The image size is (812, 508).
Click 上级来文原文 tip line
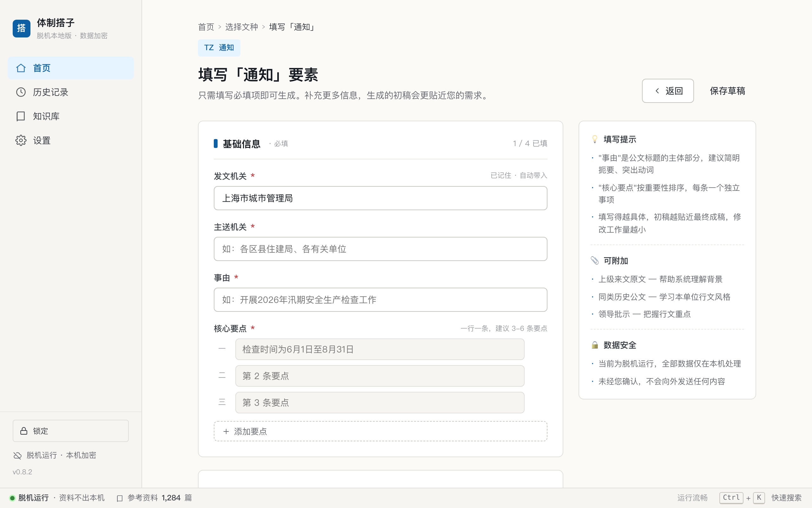pos(660,279)
